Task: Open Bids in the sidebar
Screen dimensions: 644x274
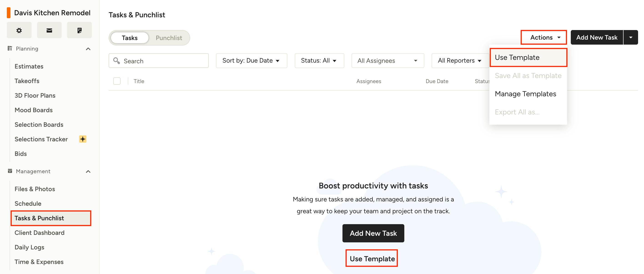Action: [21, 154]
